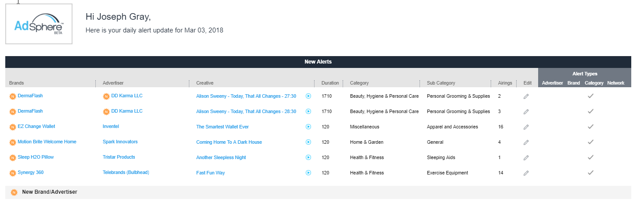This screenshot has width=644, height=213.
Task: Open the Spark Innovators advertiser link
Action: 120,142
